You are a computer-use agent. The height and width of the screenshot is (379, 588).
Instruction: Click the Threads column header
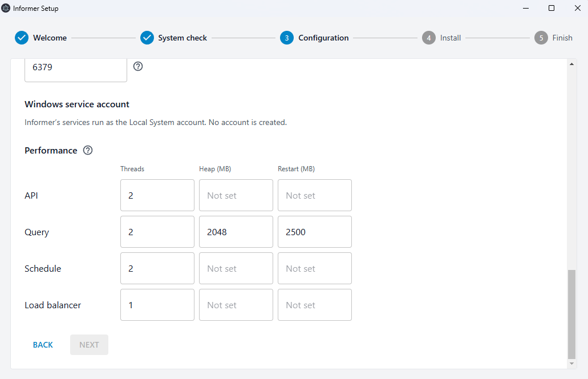point(132,169)
